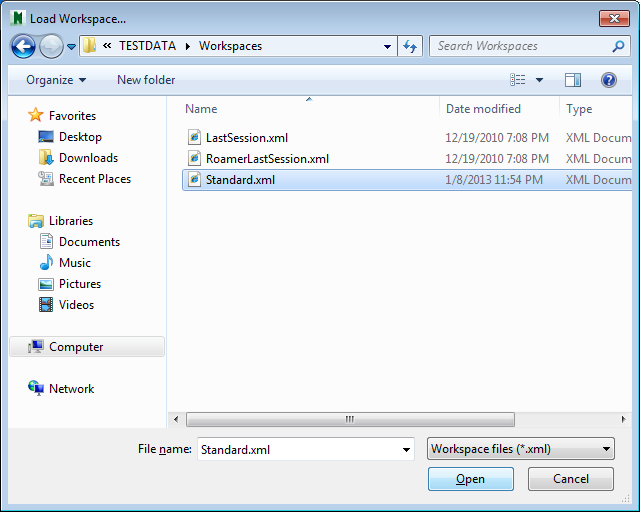Click the Open button
Image resolution: width=640 pixels, height=512 pixels.
pos(471,479)
